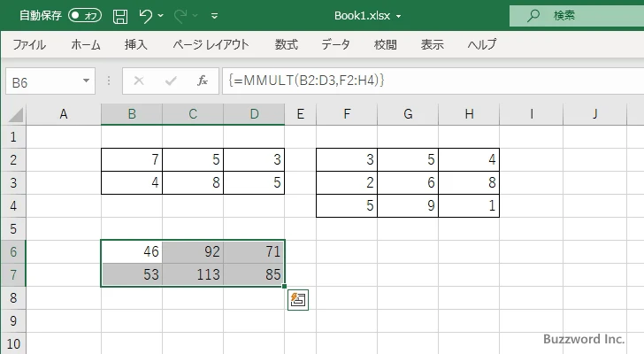This screenshot has width=644, height=354.
Task: Open the データ ribbon tab
Action: pos(335,44)
